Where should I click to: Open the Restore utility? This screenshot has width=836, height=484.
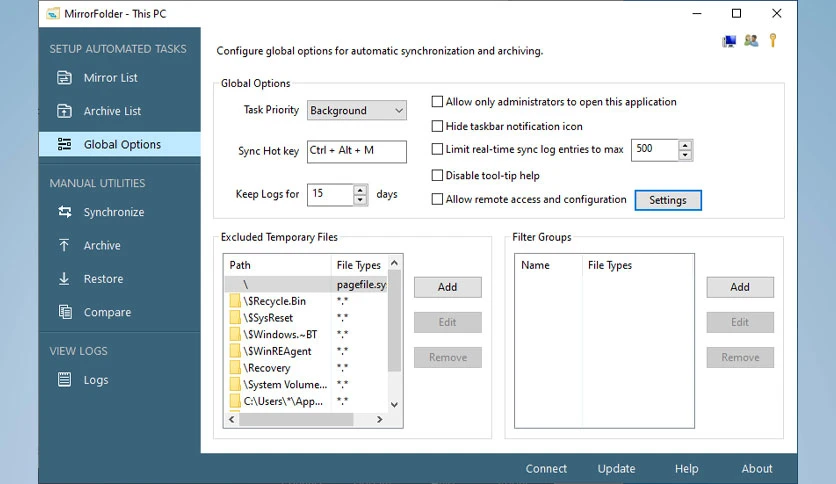click(x=119, y=279)
